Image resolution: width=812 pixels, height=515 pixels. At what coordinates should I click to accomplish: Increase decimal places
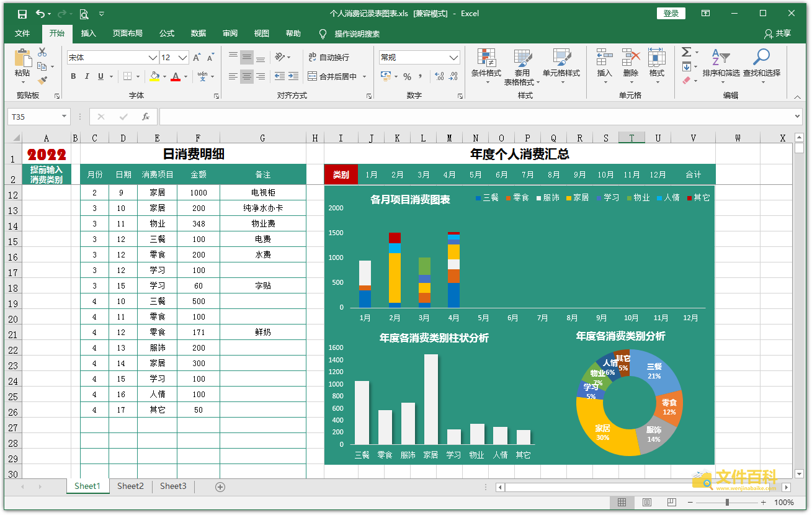pyautogui.click(x=440, y=76)
